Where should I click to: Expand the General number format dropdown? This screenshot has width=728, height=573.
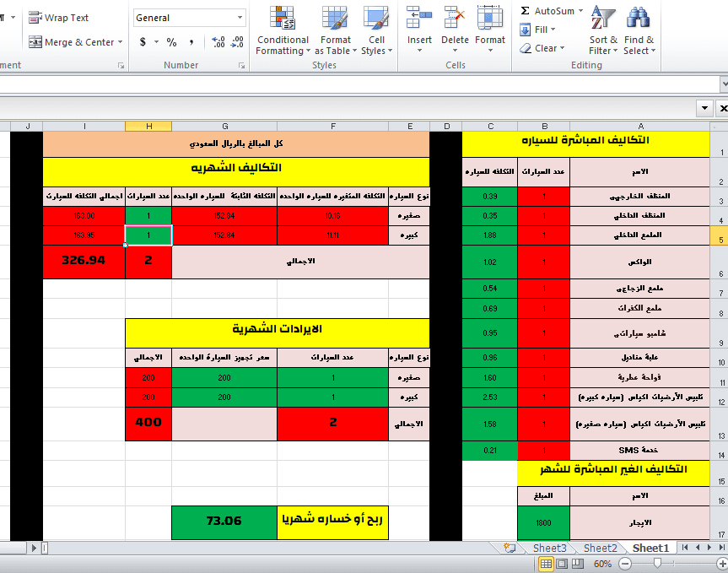click(240, 18)
